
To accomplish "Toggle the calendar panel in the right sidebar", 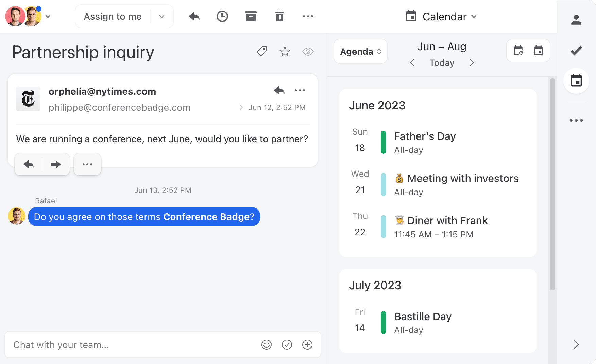I will [x=576, y=81].
